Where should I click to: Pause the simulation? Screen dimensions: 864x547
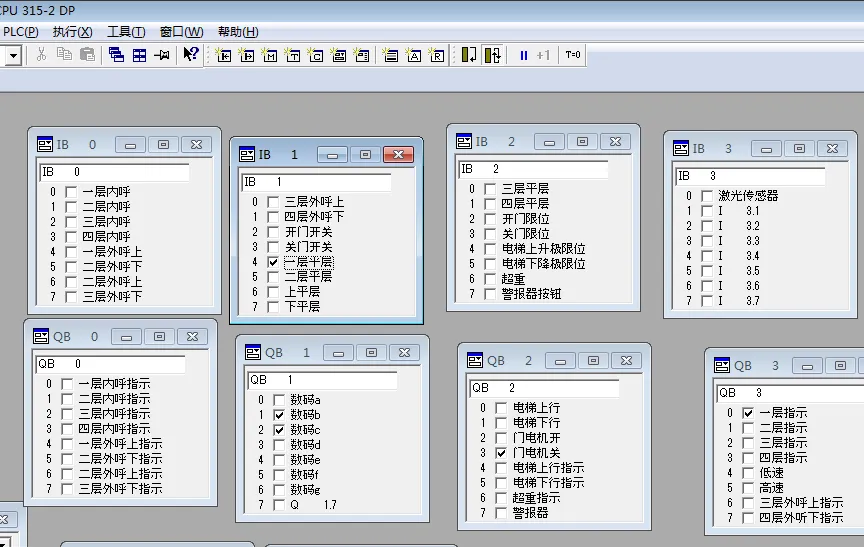523,55
